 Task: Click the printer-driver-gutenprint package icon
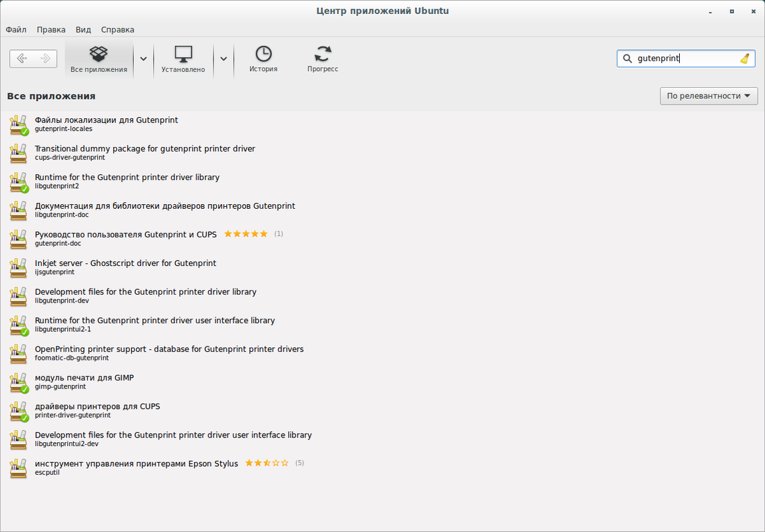coord(19,411)
